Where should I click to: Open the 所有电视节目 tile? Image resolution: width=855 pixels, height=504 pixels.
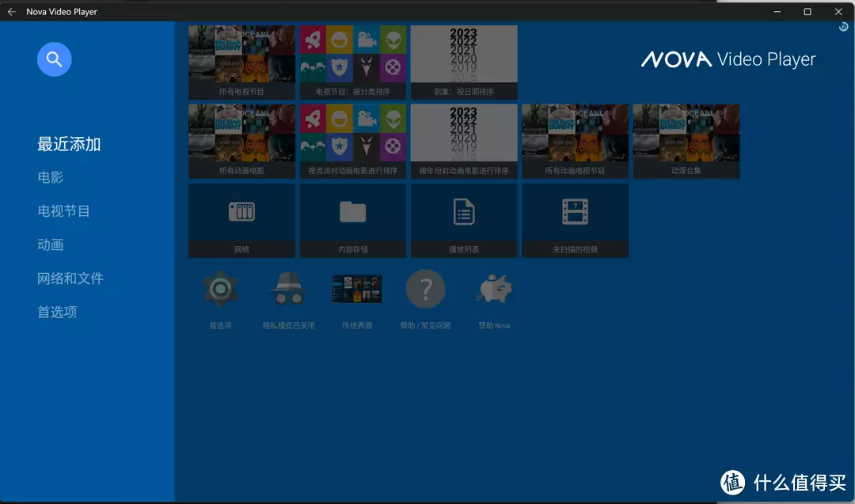pos(241,63)
